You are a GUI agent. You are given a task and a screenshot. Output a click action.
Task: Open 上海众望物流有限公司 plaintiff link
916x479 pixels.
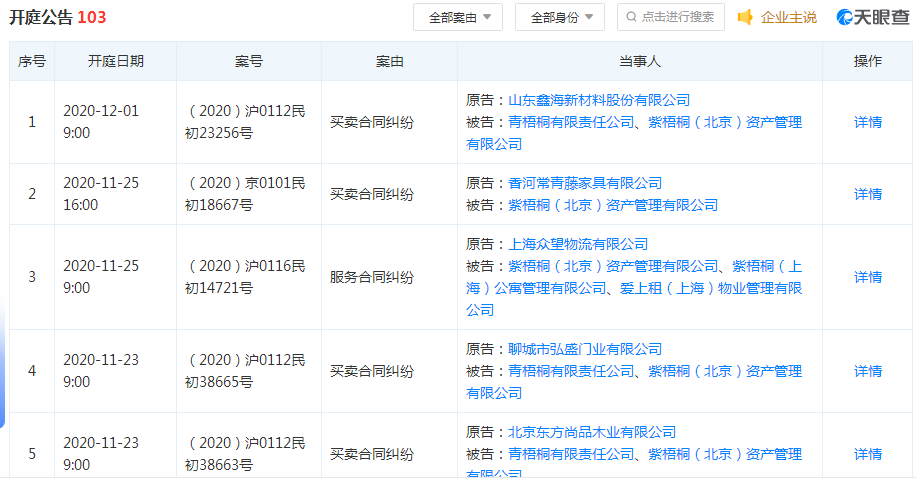[x=578, y=244]
